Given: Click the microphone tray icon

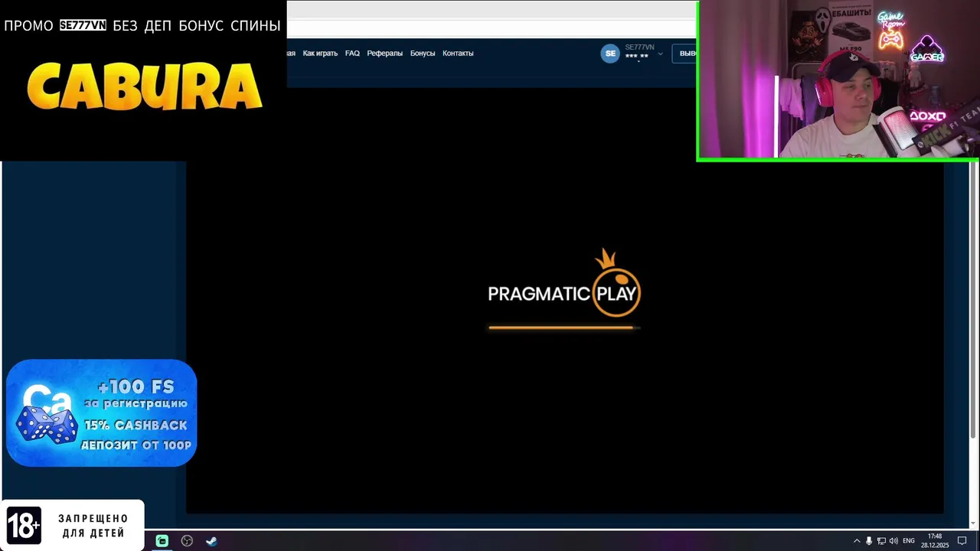Looking at the screenshot, I should coord(869,541).
